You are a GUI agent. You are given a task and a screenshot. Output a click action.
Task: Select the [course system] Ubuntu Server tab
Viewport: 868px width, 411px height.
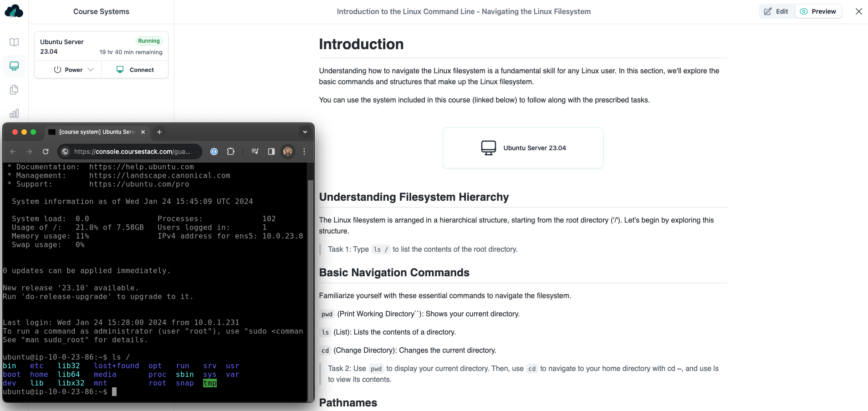pos(96,132)
